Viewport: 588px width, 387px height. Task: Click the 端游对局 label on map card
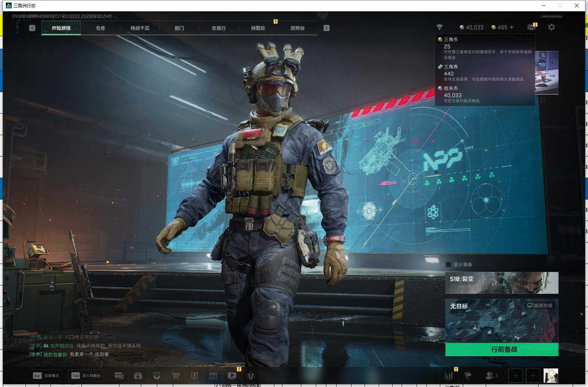[x=540, y=305]
